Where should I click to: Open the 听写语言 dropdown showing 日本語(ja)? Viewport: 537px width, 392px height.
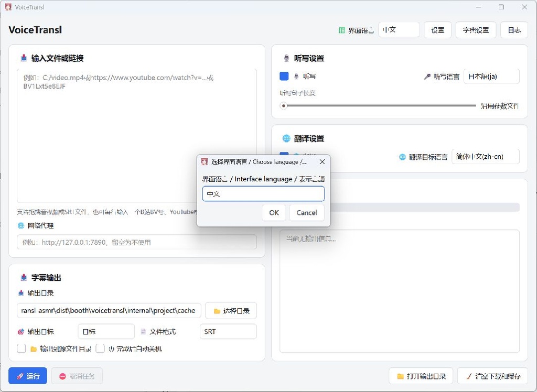tap(491, 77)
